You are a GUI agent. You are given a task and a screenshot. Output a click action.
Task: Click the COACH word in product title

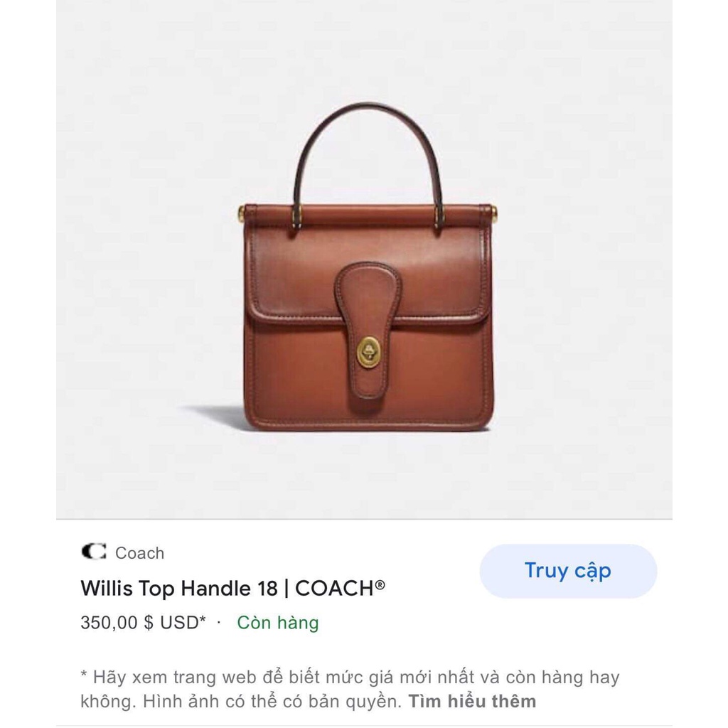334,588
